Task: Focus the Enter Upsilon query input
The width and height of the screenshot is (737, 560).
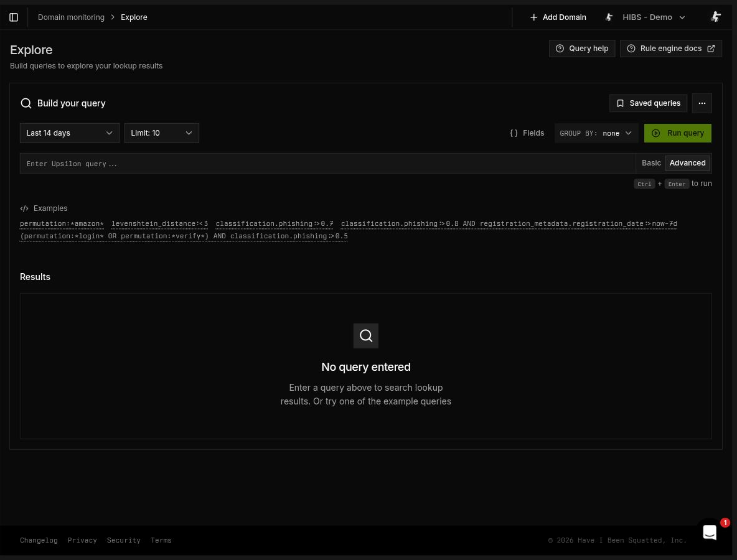Action: (x=327, y=164)
